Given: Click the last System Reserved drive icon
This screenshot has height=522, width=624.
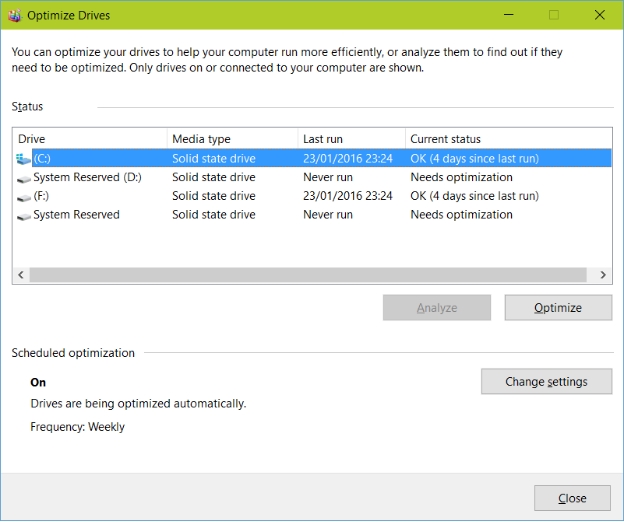Looking at the screenshot, I should pos(24,215).
